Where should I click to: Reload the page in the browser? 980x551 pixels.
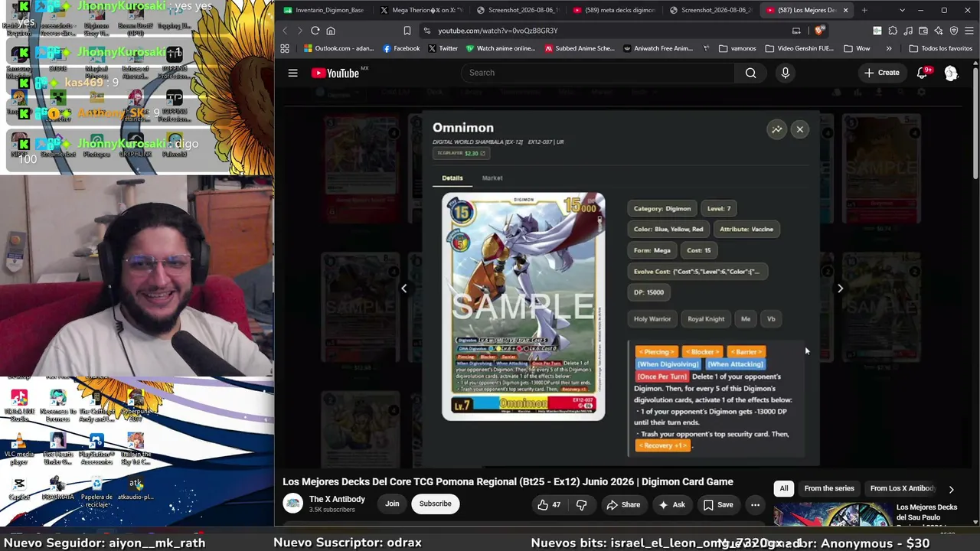pyautogui.click(x=315, y=31)
